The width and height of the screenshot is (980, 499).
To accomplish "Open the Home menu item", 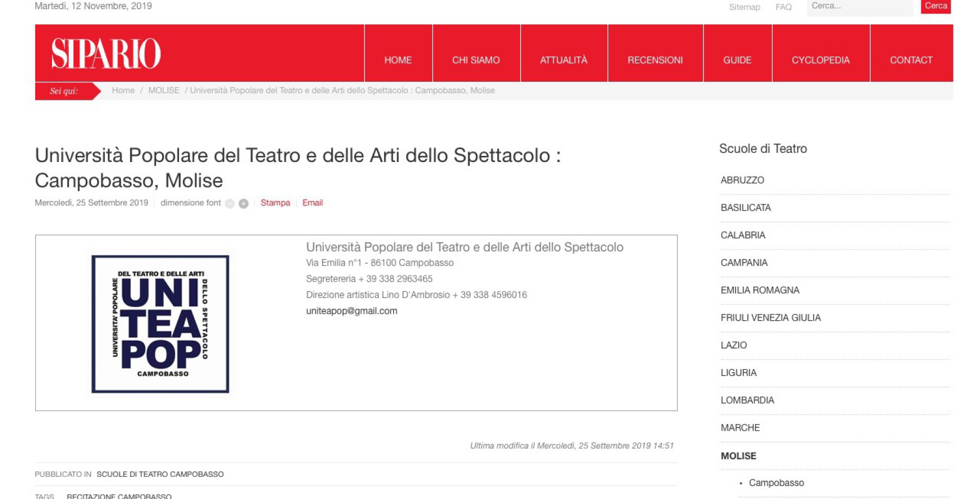I will 398,60.
